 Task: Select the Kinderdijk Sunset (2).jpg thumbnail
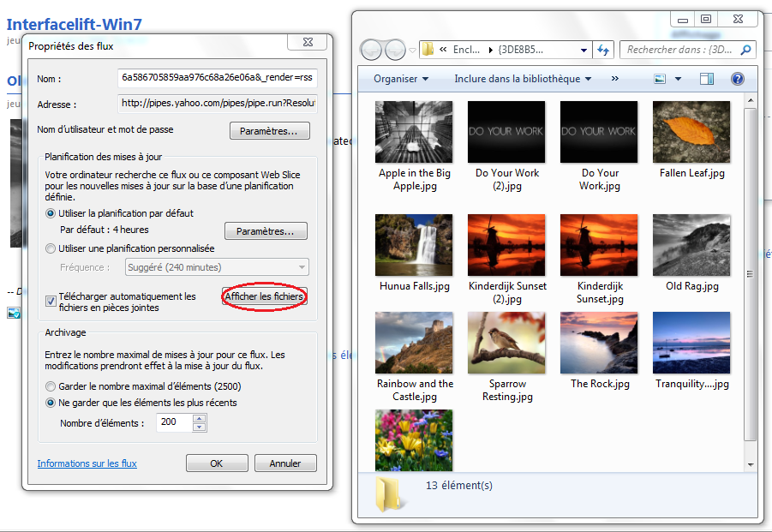[506, 245]
